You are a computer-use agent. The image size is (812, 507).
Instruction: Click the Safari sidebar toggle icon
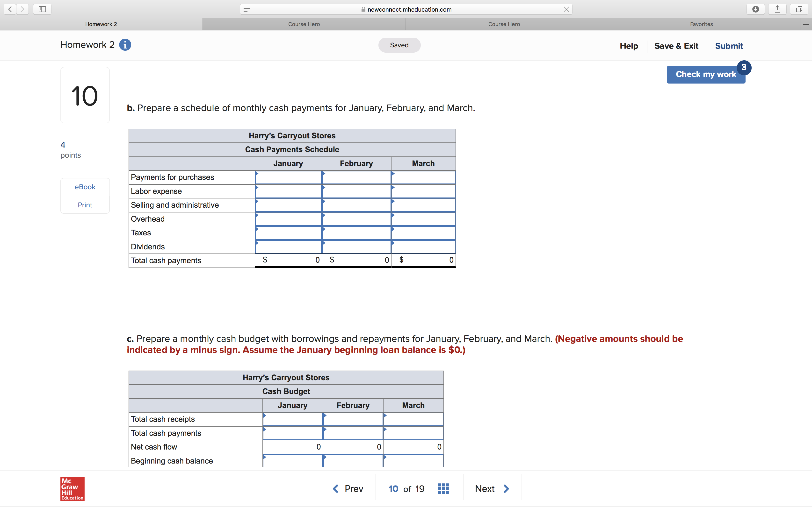(x=42, y=9)
